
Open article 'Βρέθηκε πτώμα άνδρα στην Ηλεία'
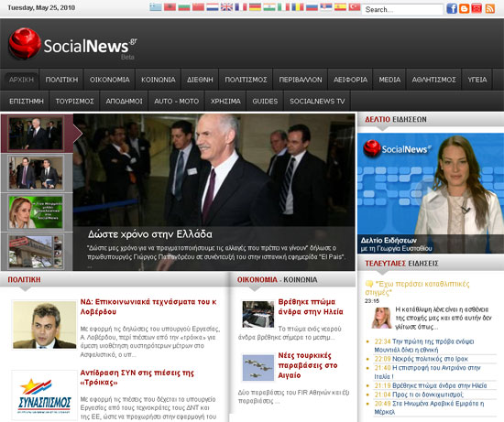coord(311,307)
